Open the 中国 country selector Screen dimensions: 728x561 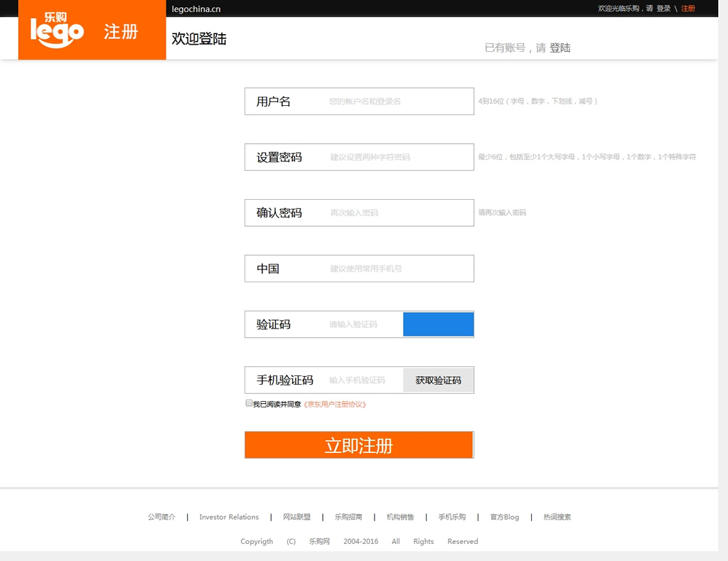268,269
